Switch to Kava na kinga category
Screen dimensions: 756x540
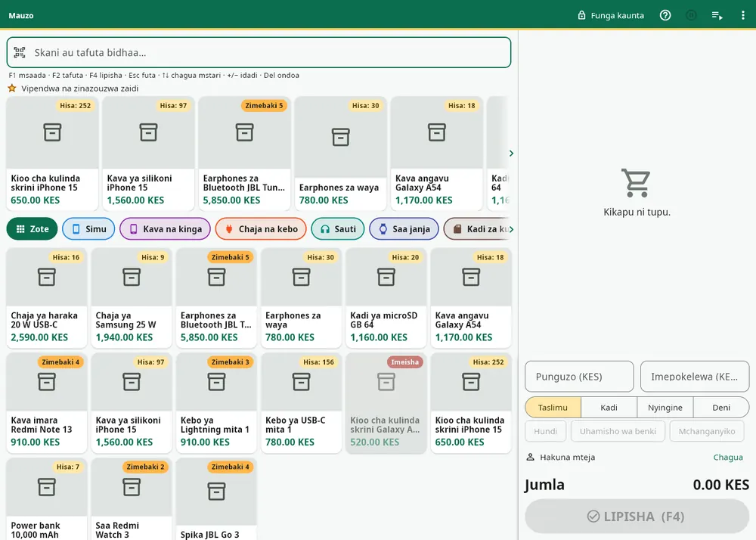[165, 229]
